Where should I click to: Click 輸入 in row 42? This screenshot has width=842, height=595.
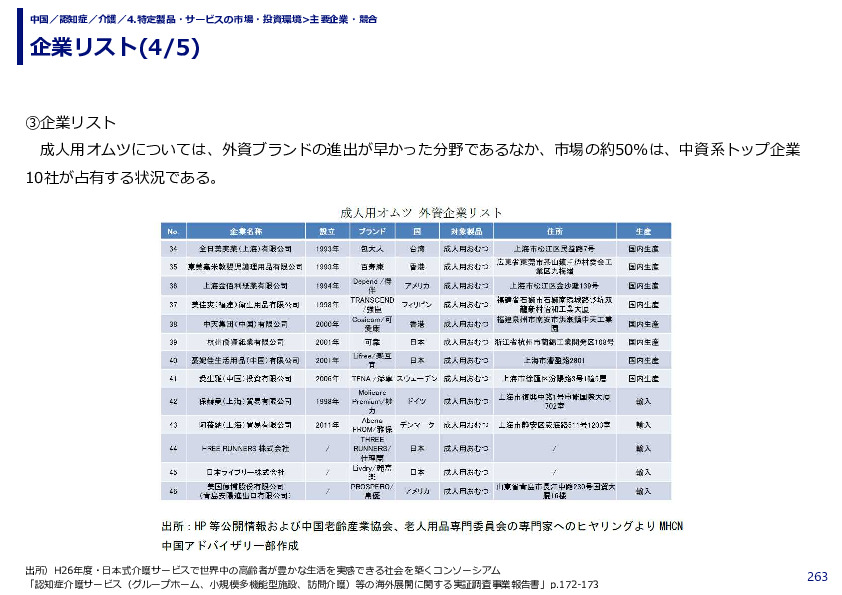point(643,401)
